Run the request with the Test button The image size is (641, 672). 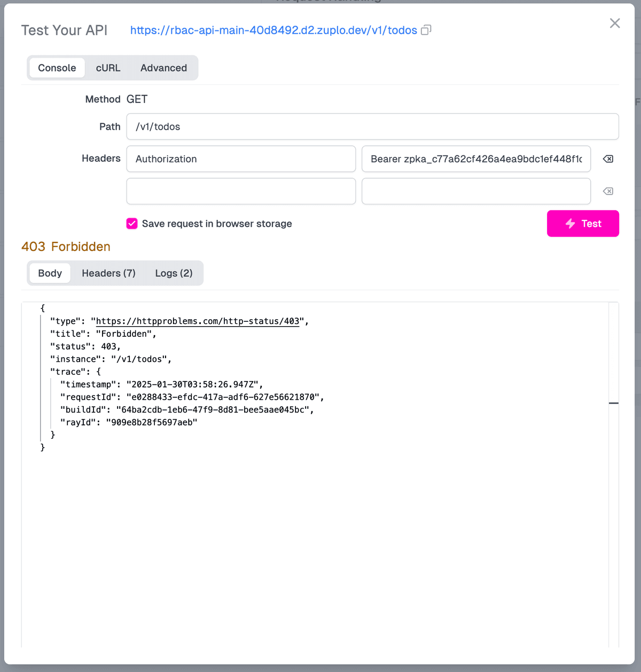pyautogui.click(x=583, y=224)
